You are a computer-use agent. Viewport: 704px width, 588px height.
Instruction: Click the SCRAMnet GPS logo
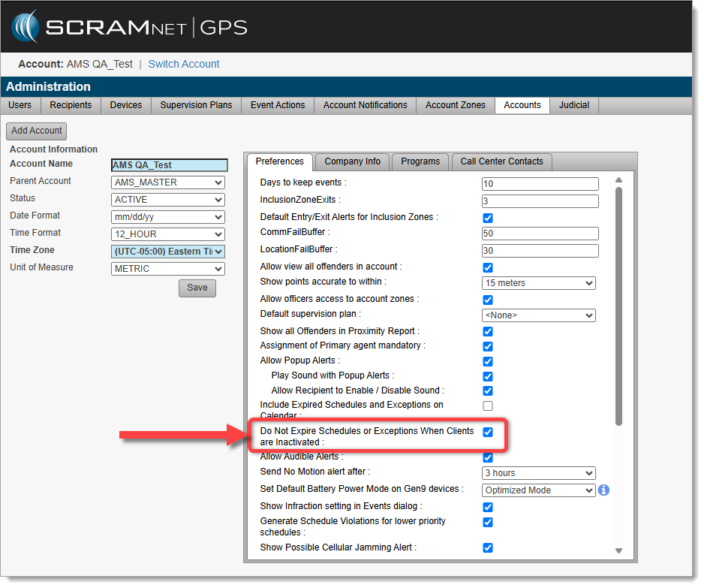pyautogui.click(x=130, y=29)
